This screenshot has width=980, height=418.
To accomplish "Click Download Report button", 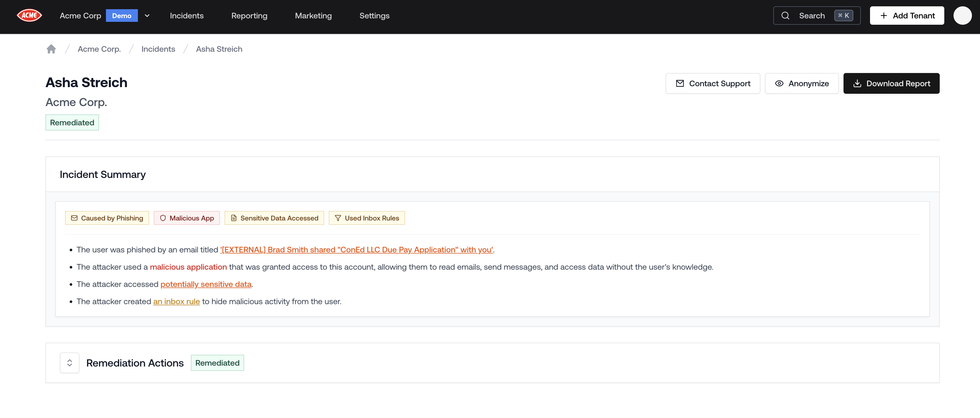I will [x=891, y=84].
